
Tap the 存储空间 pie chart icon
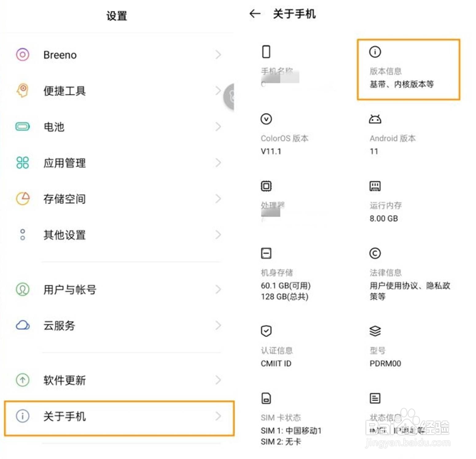click(x=23, y=199)
